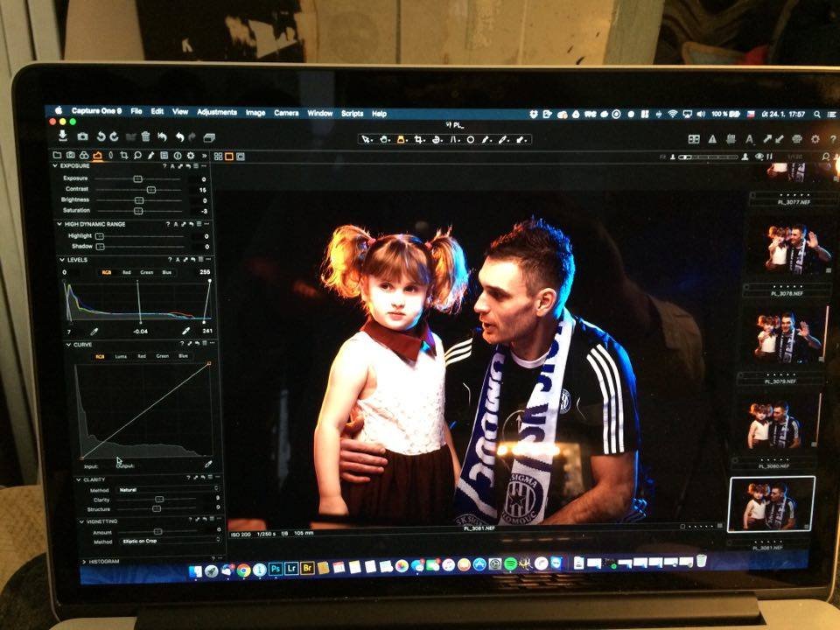Click the Import Images download icon
Screen dimensions: 840x630
tap(63, 136)
